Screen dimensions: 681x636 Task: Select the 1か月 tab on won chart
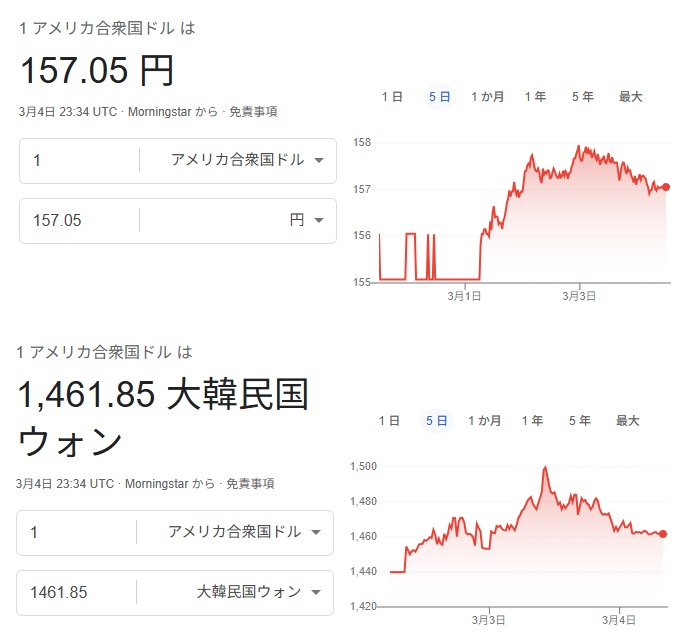pos(485,421)
